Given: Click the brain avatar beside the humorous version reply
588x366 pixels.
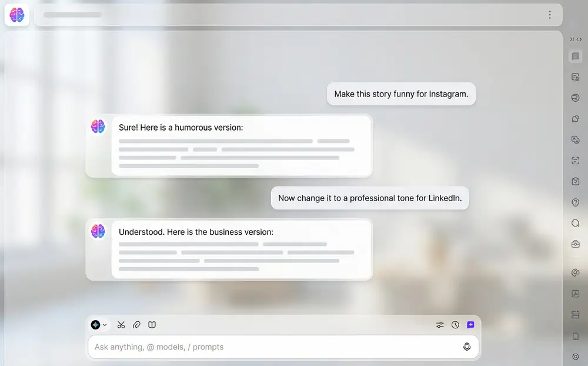Looking at the screenshot, I should click(x=98, y=127).
